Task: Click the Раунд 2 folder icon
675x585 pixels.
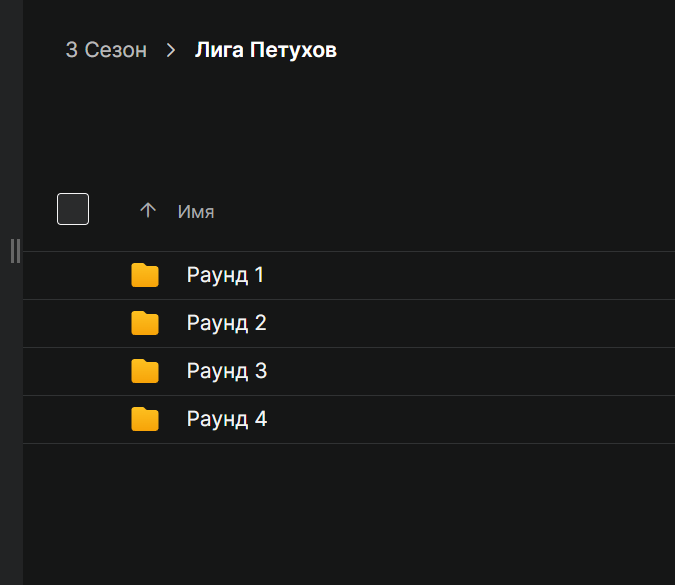Action: (x=145, y=323)
